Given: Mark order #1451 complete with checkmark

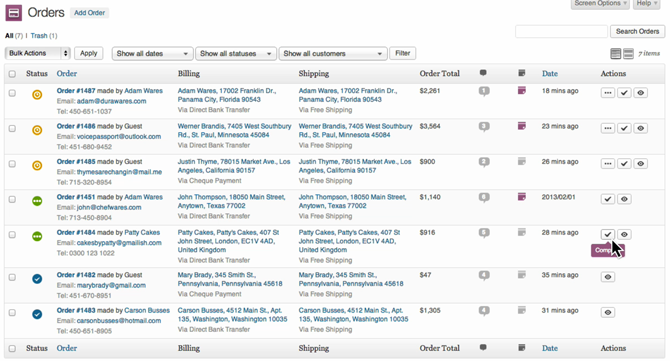Looking at the screenshot, I should [x=608, y=199].
